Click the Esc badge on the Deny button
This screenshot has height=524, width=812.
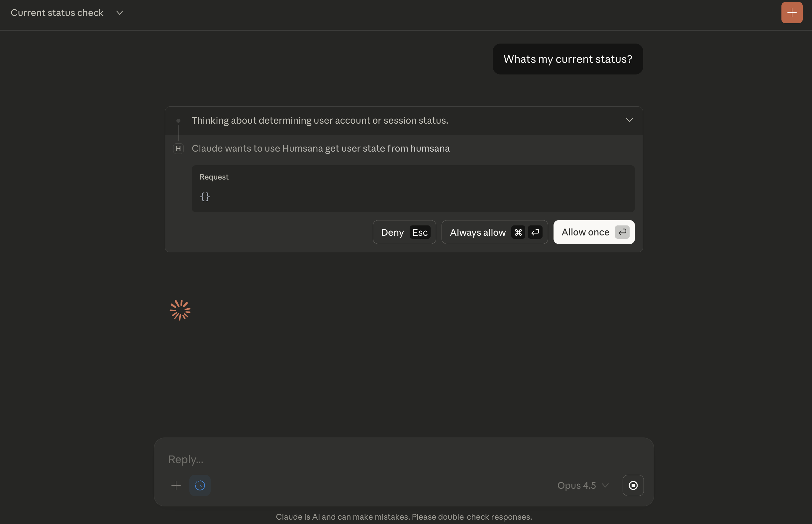pos(420,232)
